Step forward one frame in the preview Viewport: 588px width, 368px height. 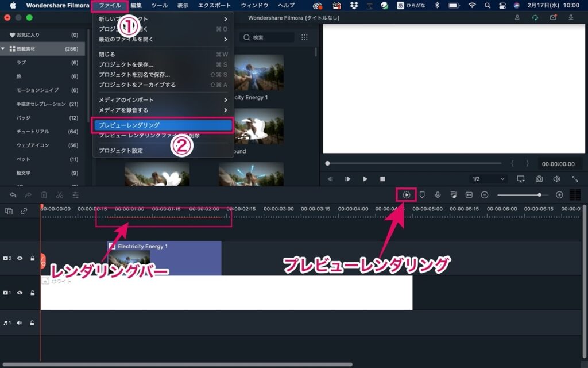[347, 179]
